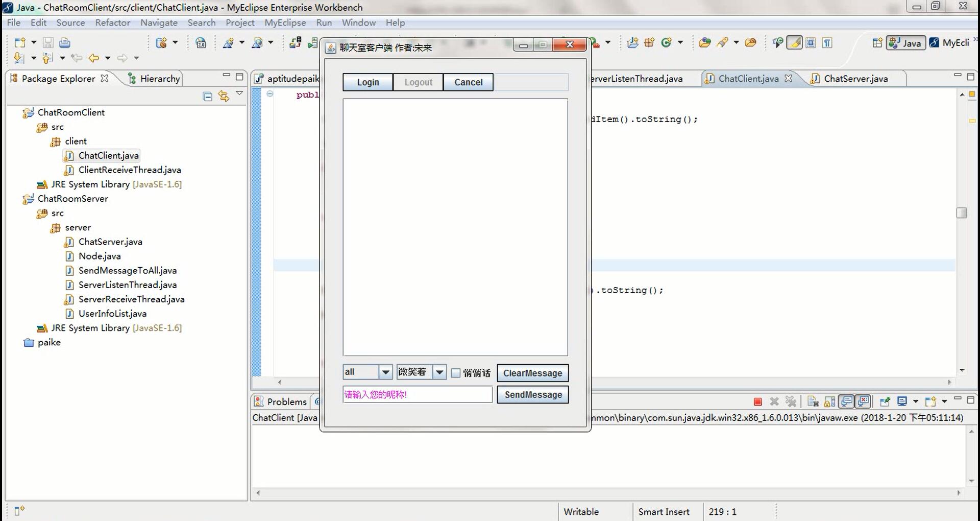This screenshot has height=521, width=980.
Task: Click the nickname message input field
Action: click(x=418, y=395)
